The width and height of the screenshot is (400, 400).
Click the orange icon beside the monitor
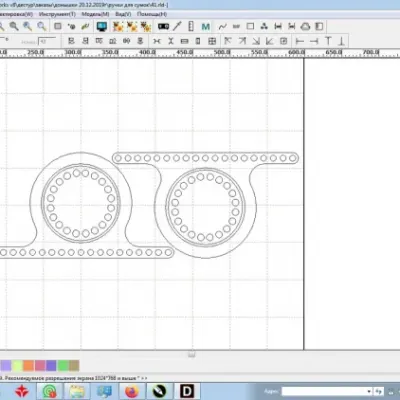click(118, 26)
